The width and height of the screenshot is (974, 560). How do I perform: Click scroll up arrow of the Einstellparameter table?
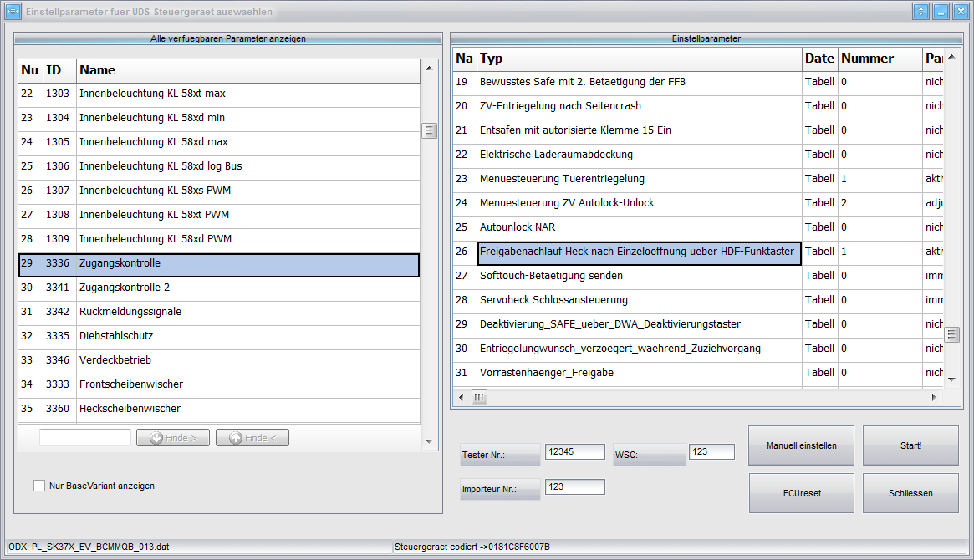951,57
